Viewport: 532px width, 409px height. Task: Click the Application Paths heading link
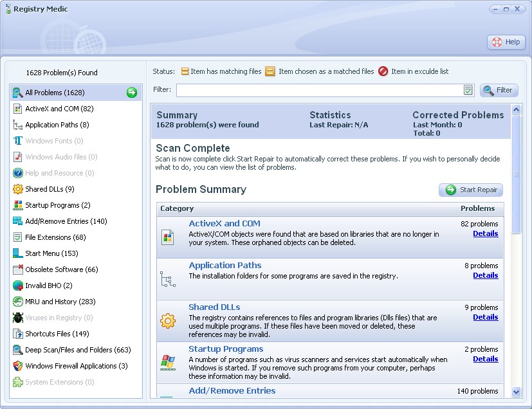pos(225,265)
